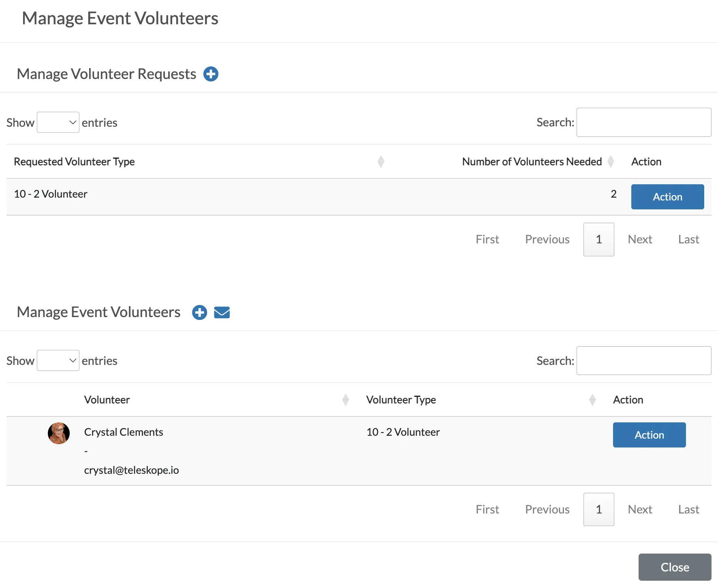
Task: Close the Manage Event Volunteers dialog
Action: click(675, 567)
